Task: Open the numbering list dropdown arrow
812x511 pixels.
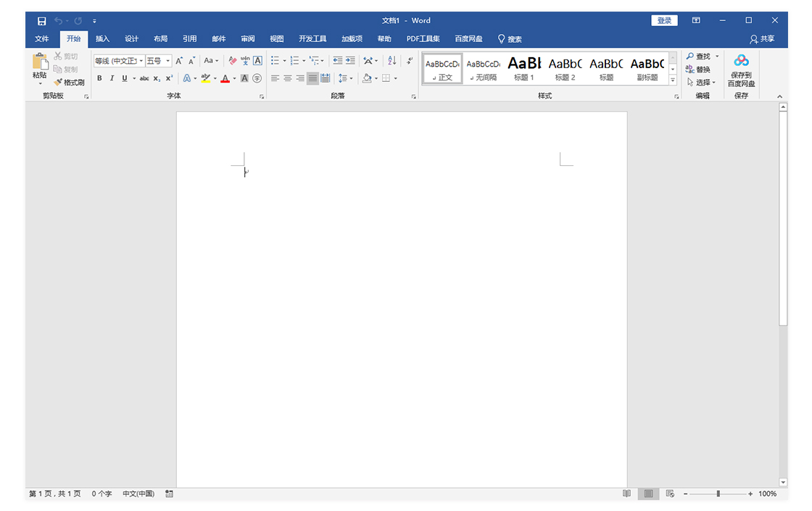Action: pos(304,61)
